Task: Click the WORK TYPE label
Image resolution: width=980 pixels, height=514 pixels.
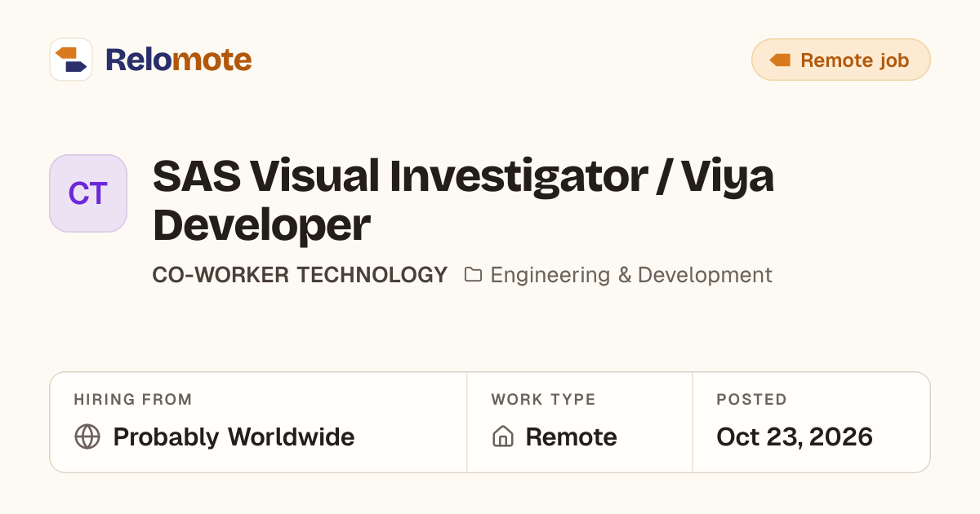Action: [544, 400]
